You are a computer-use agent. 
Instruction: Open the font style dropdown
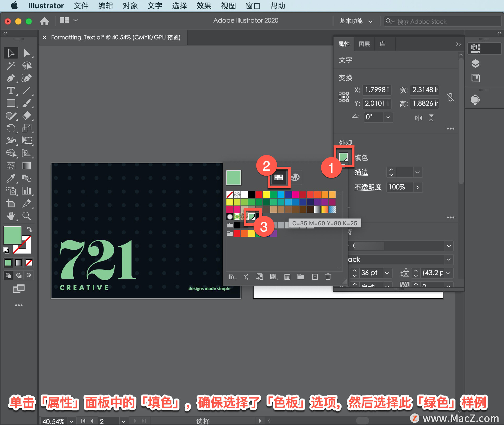click(449, 259)
